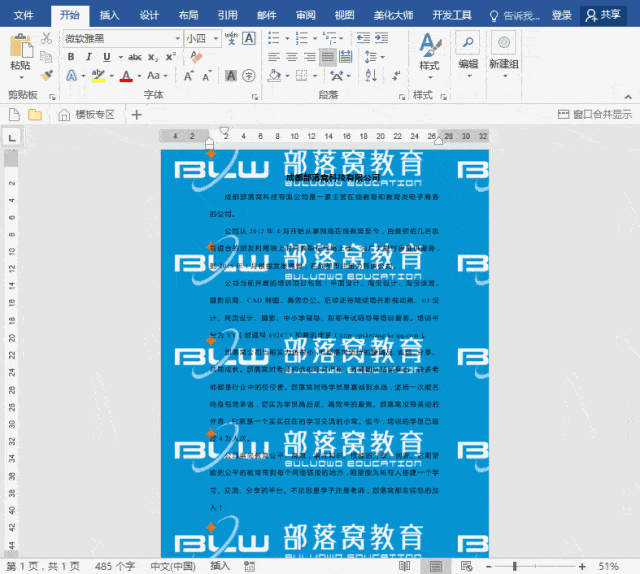Screen dimensions: 640x574
Task: Click the 登录 sign-in link
Action: pyautogui.click(x=562, y=16)
